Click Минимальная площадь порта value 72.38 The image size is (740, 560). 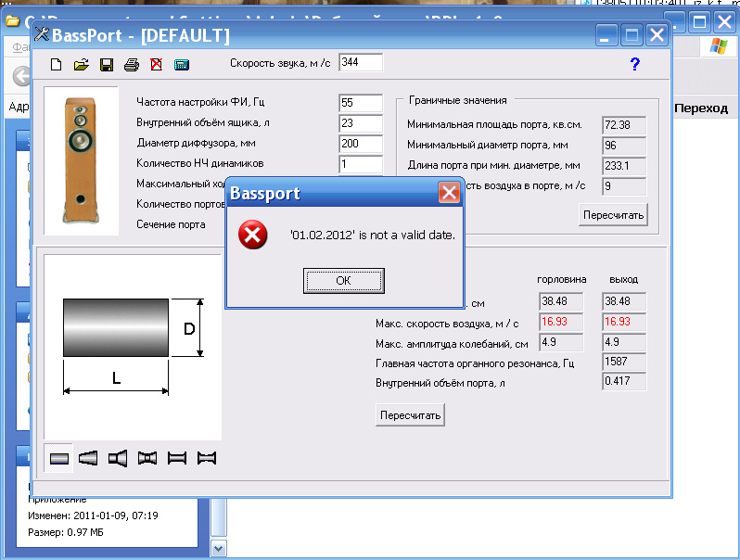pos(624,125)
